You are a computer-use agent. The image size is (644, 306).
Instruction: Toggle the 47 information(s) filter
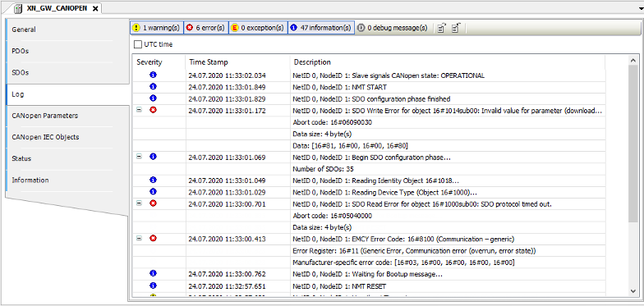point(320,28)
